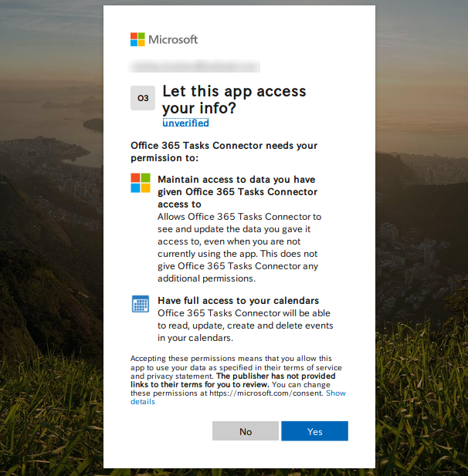Click the 'Office 365 Tasks Connector needs your permission' text
Image resolution: width=468 pixels, height=476 pixels.
224,151
